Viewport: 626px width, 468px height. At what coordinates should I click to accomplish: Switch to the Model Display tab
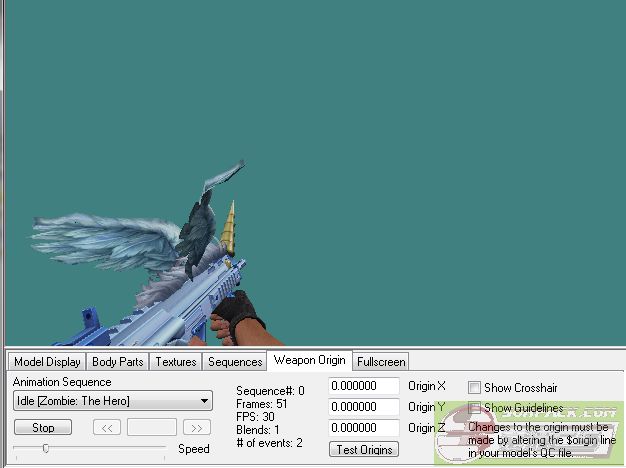tap(47, 362)
